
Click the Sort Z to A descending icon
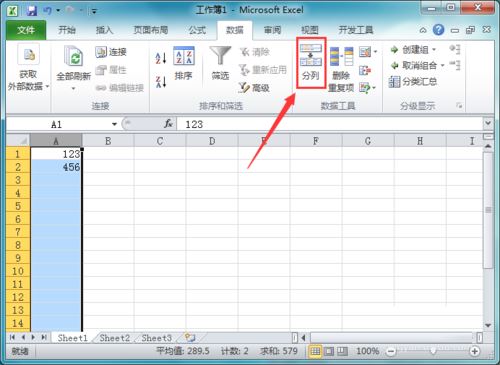(161, 82)
